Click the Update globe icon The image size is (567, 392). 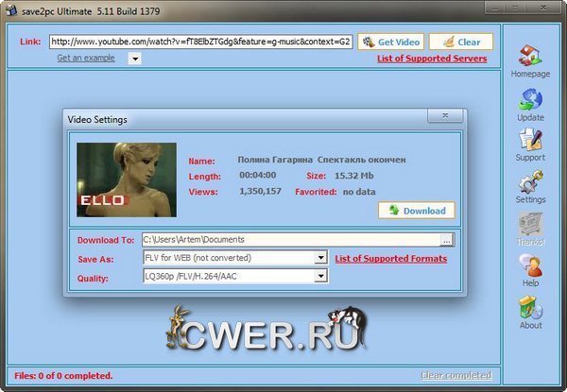530,100
